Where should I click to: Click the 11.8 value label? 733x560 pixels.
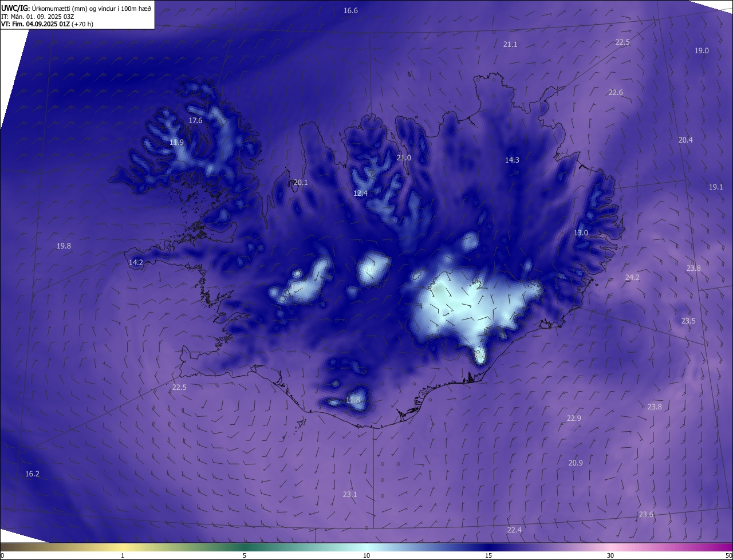(x=353, y=400)
